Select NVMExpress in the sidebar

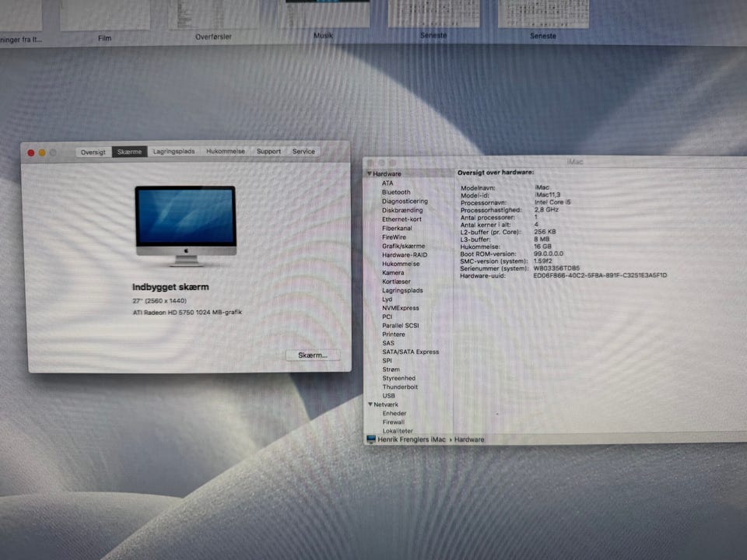(x=401, y=308)
